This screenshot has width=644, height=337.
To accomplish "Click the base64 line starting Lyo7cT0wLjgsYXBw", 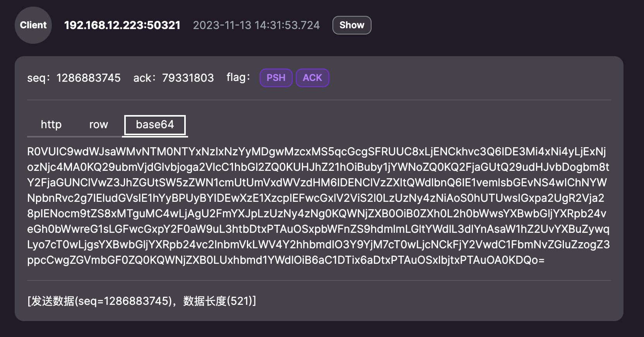I will [319, 244].
